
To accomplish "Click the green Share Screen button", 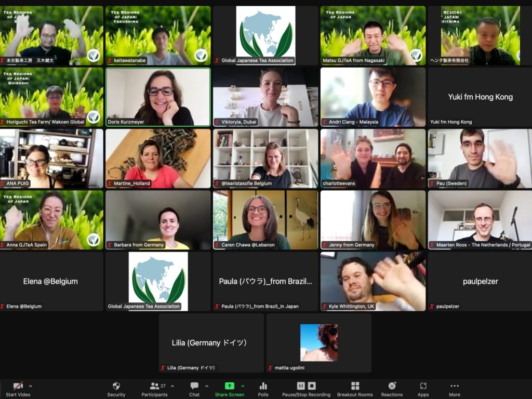I will (229, 386).
